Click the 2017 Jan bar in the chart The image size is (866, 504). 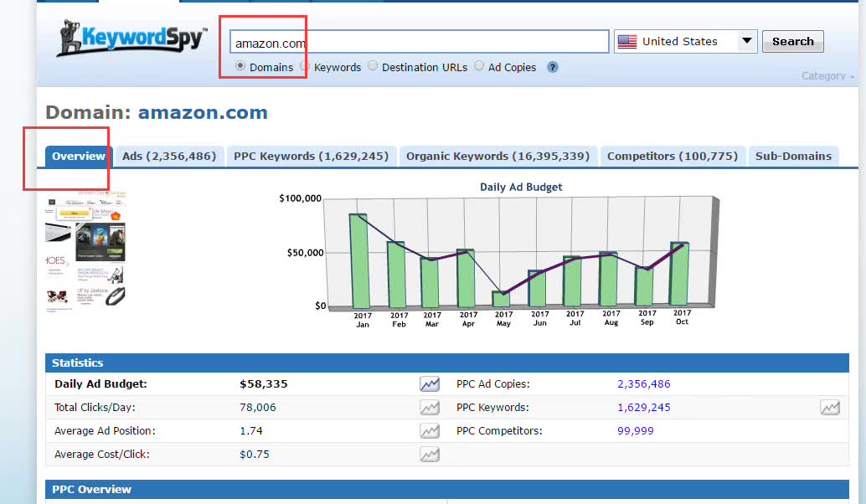[x=359, y=260]
